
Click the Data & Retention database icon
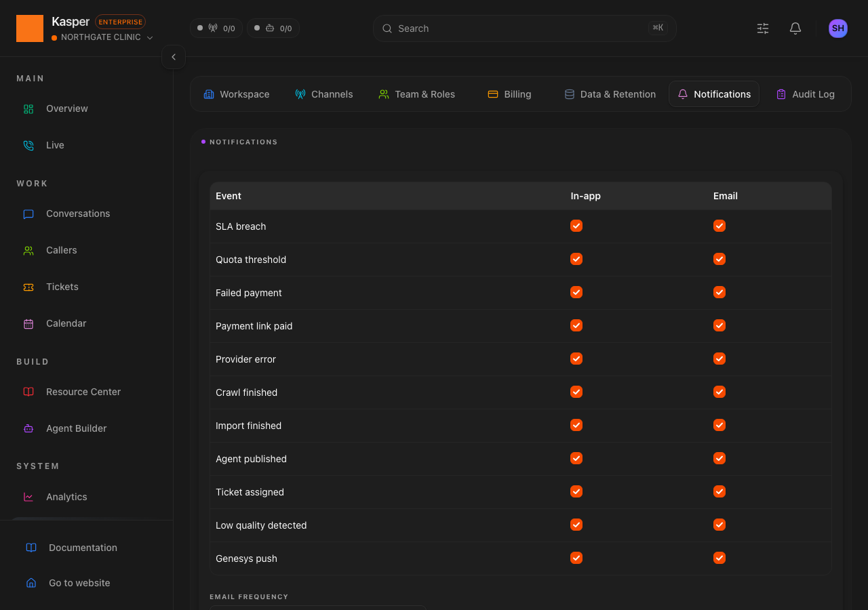[x=570, y=94]
